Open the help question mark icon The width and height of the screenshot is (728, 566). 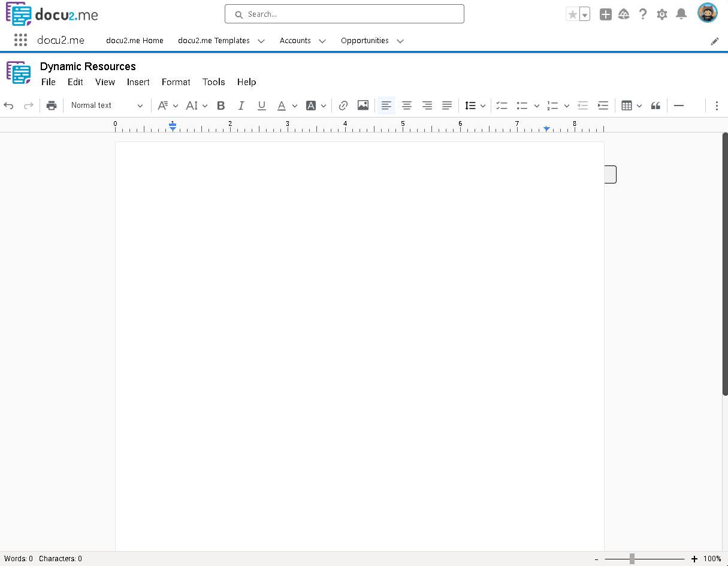(x=643, y=14)
